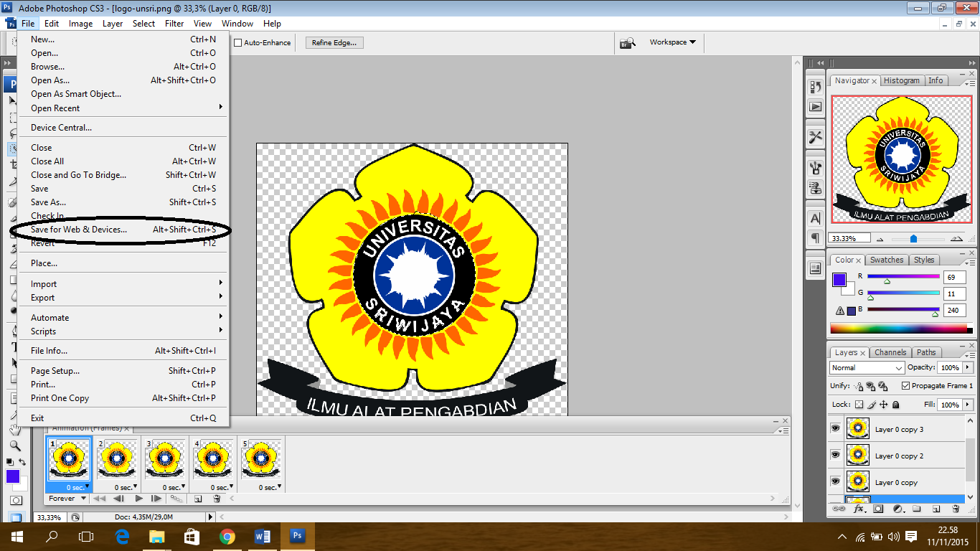Image resolution: width=980 pixels, height=551 pixels.
Task: Select the Zoom tool in the toolbox
Action: tap(15, 446)
